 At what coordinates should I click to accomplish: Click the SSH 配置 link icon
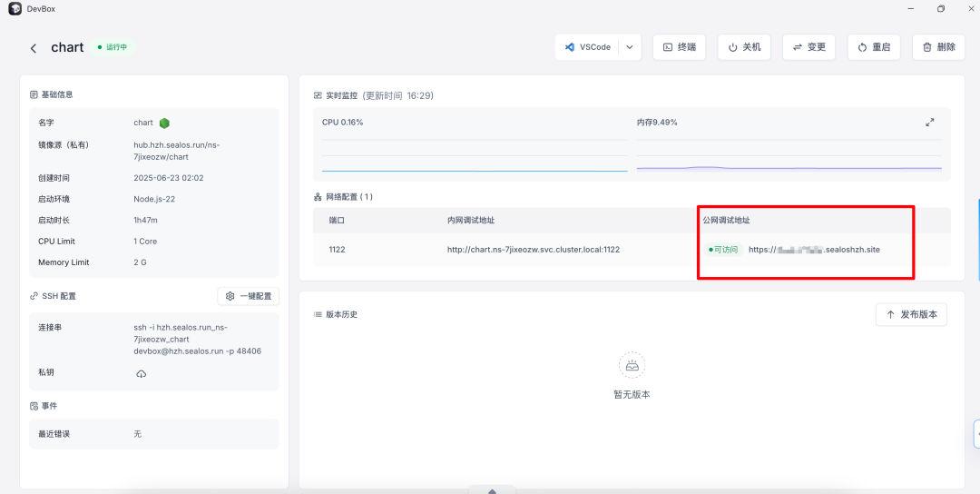[x=34, y=296]
